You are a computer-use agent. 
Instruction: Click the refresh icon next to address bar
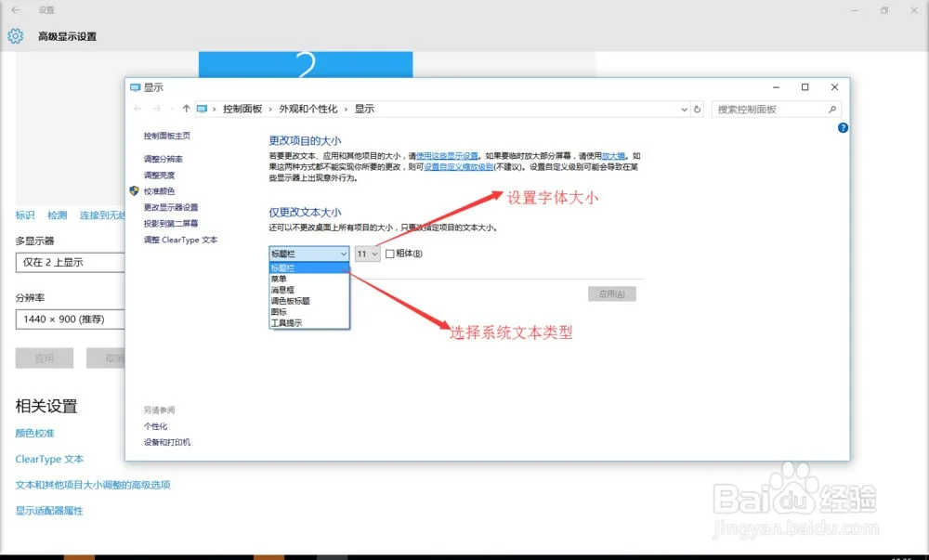pyautogui.click(x=698, y=109)
